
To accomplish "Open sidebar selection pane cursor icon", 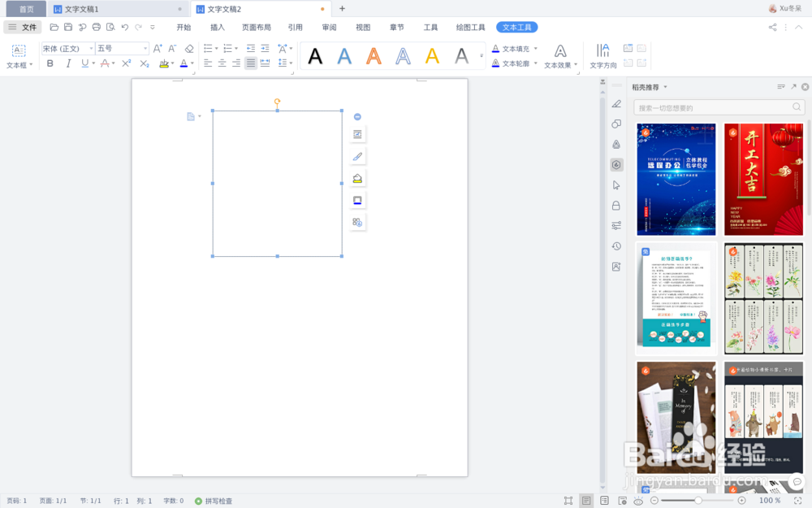I will [x=616, y=185].
